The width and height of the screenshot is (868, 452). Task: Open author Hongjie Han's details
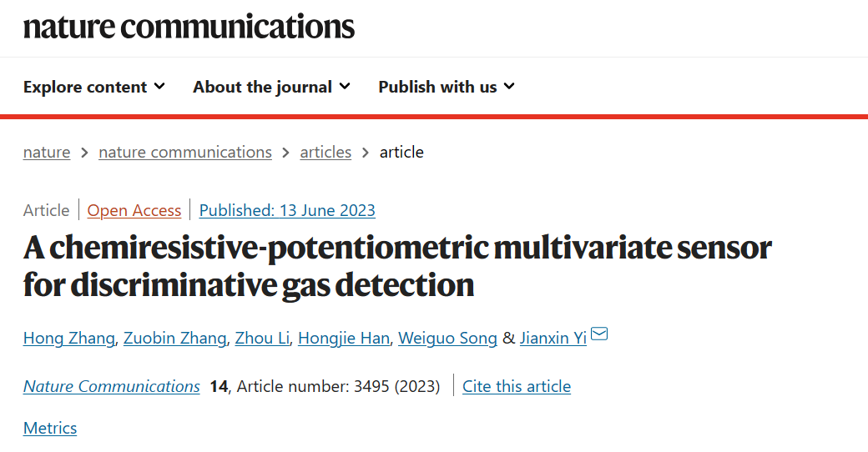click(x=344, y=338)
